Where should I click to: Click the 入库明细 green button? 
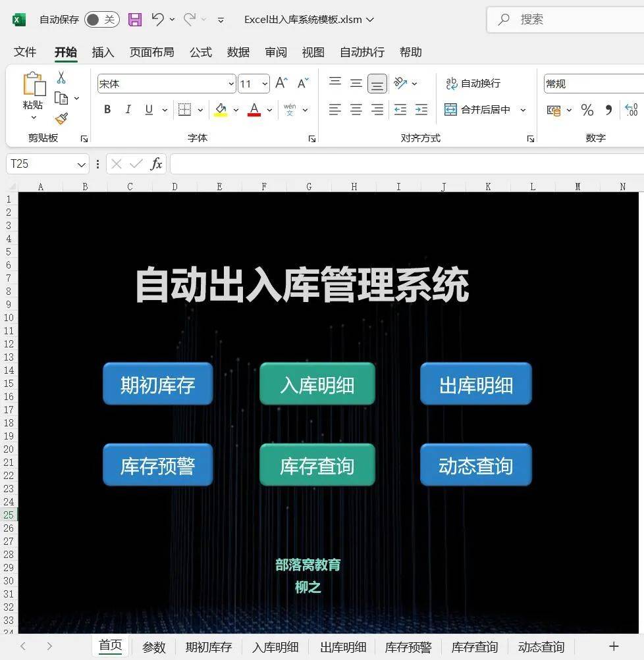(x=317, y=384)
